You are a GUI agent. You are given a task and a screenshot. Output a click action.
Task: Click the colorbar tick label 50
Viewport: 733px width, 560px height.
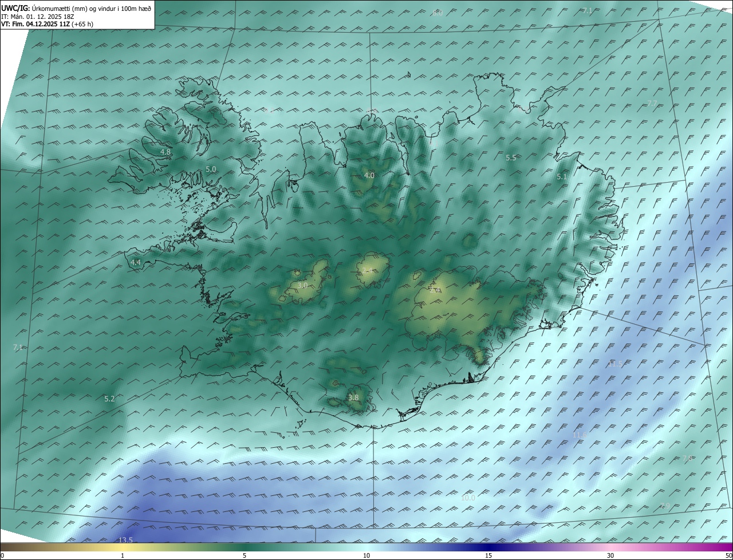coord(728,555)
